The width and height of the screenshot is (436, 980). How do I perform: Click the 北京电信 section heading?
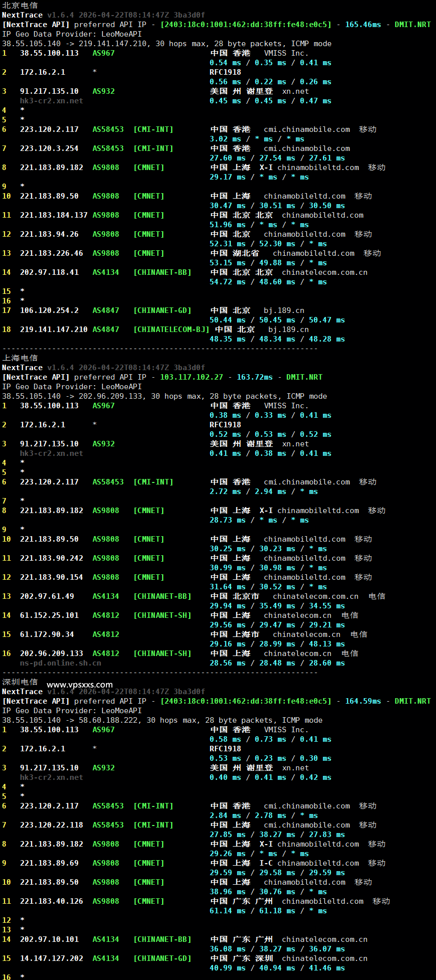coord(20,6)
